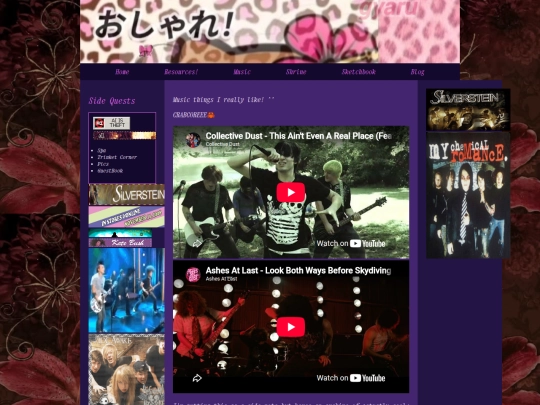Open Collective Dust video title link
Viewport: 540px width, 405px height.
pyautogui.click(x=299, y=136)
